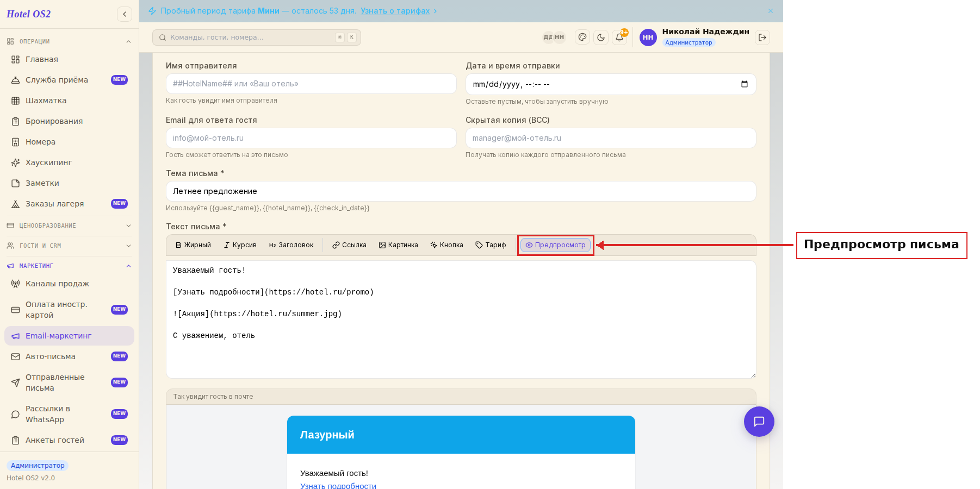Click the Hotel OS2 logo
Viewport: 980px width, 489px height.
click(x=29, y=14)
